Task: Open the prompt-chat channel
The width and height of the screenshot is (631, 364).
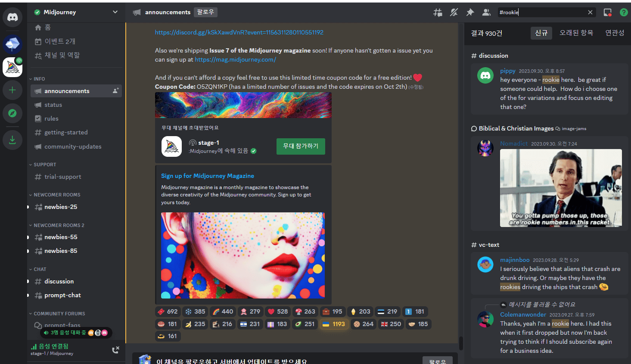Action: (x=76, y=295)
